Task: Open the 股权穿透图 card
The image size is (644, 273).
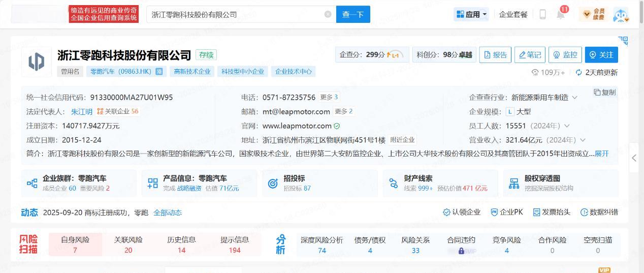Action: point(561,183)
